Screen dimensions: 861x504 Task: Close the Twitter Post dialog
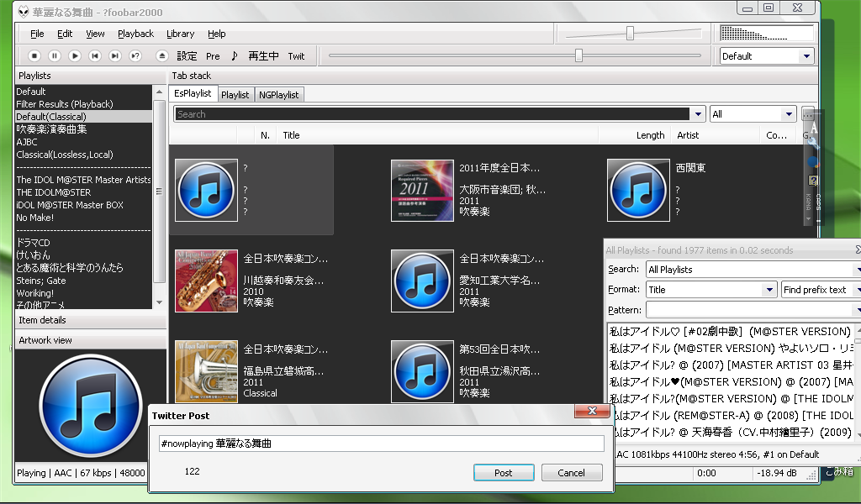pos(592,411)
